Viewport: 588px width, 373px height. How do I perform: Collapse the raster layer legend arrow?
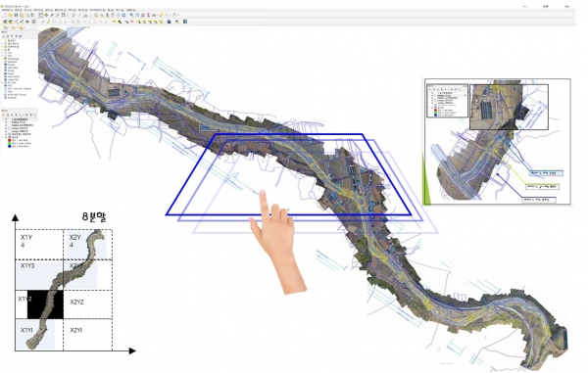[3, 137]
